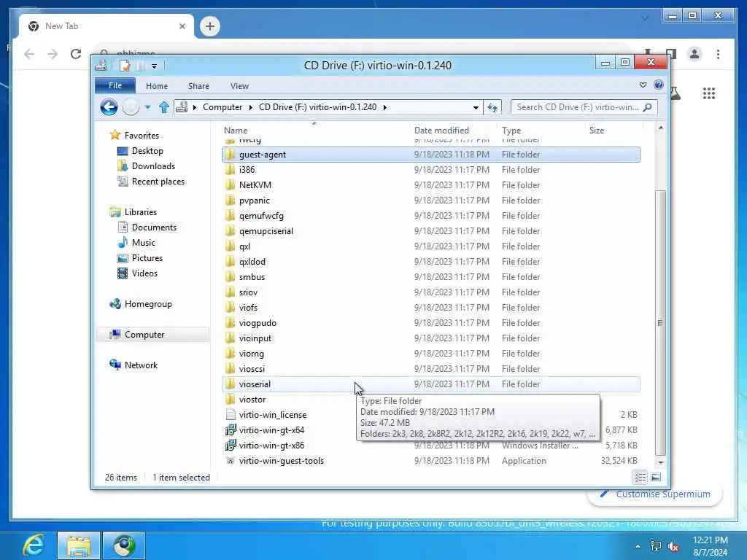This screenshot has width=747, height=560.
Task: Select the virtio-win-guest-tools application icon
Action: (231, 461)
